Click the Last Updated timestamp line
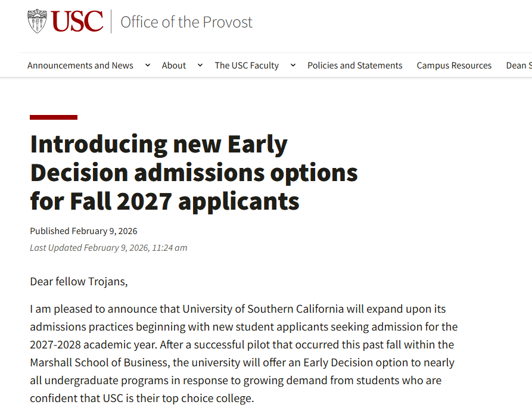 (x=108, y=248)
